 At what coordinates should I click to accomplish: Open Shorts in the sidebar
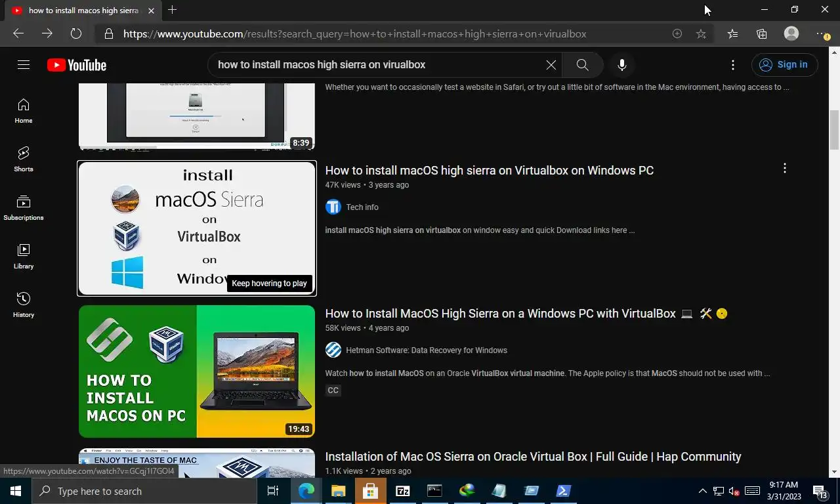pos(24,159)
